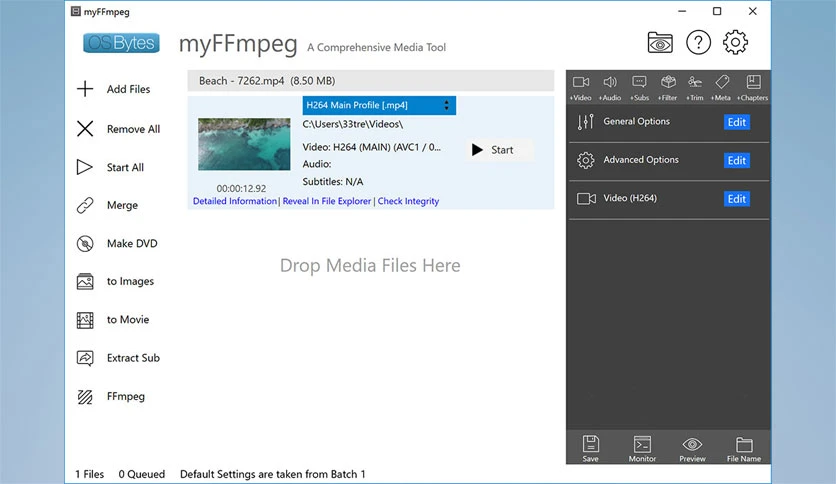Viewport: 836px width, 484px height.
Task: Click the Check Integrity link
Action: point(408,201)
